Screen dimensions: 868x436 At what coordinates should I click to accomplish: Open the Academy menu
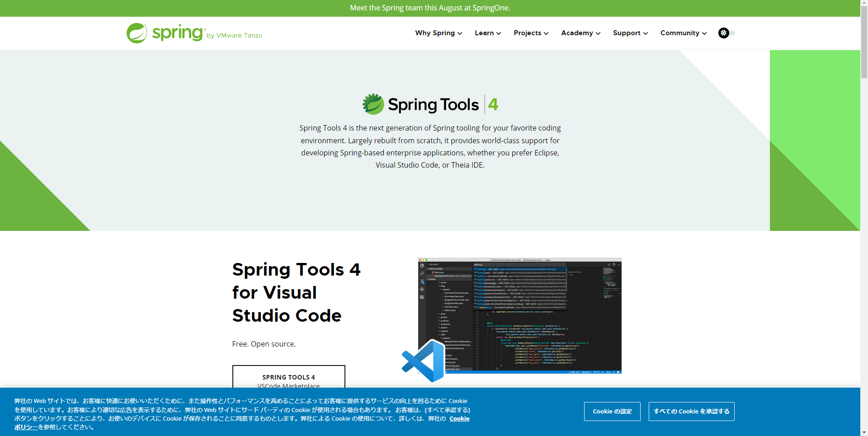[580, 33]
